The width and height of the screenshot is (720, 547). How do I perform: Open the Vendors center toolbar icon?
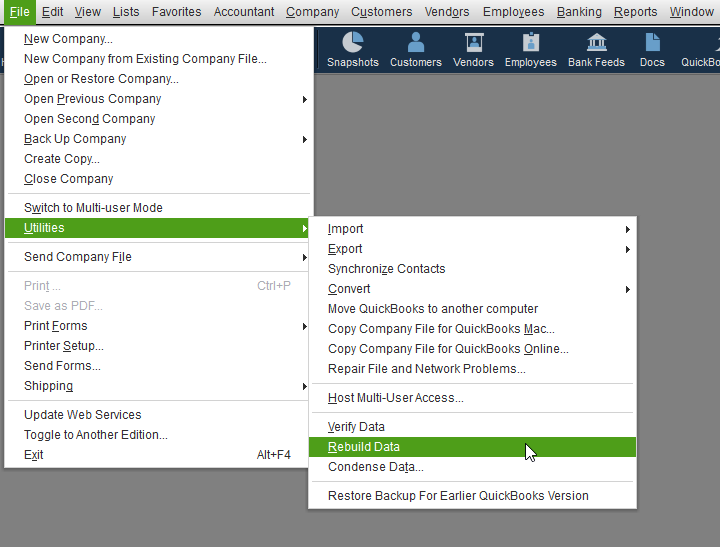(473, 50)
